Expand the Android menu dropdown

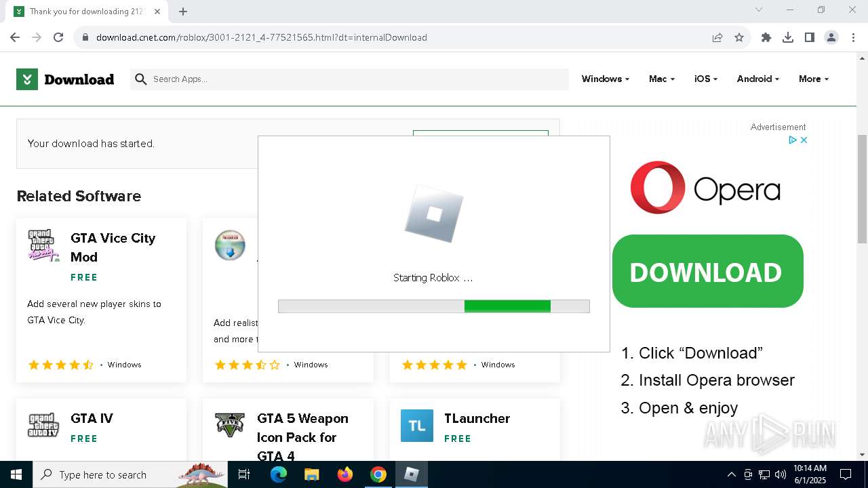757,79
